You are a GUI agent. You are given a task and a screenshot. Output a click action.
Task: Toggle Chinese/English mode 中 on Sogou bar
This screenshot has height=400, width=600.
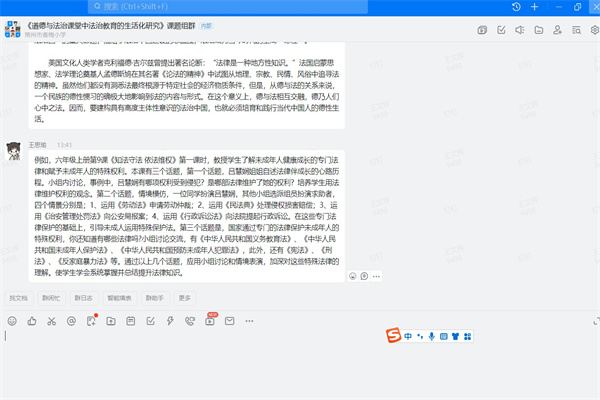tap(408, 336)
